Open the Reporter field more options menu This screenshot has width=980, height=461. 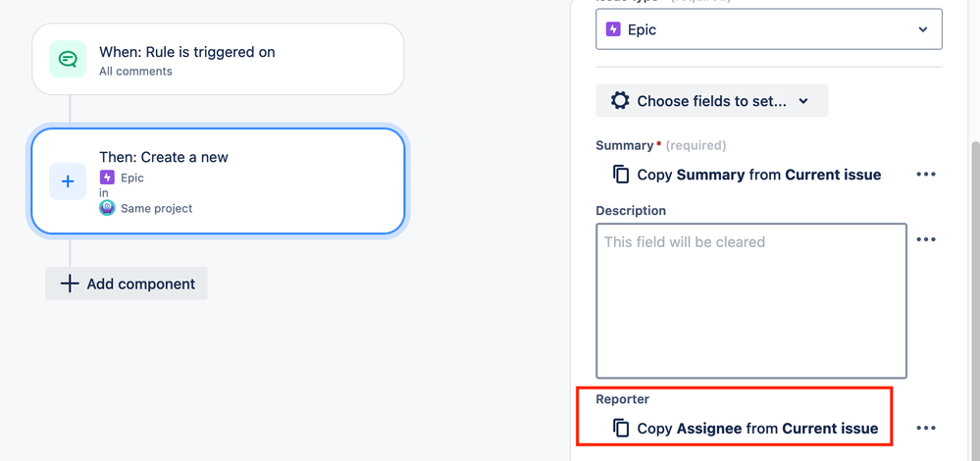click(x=926, y=428)
